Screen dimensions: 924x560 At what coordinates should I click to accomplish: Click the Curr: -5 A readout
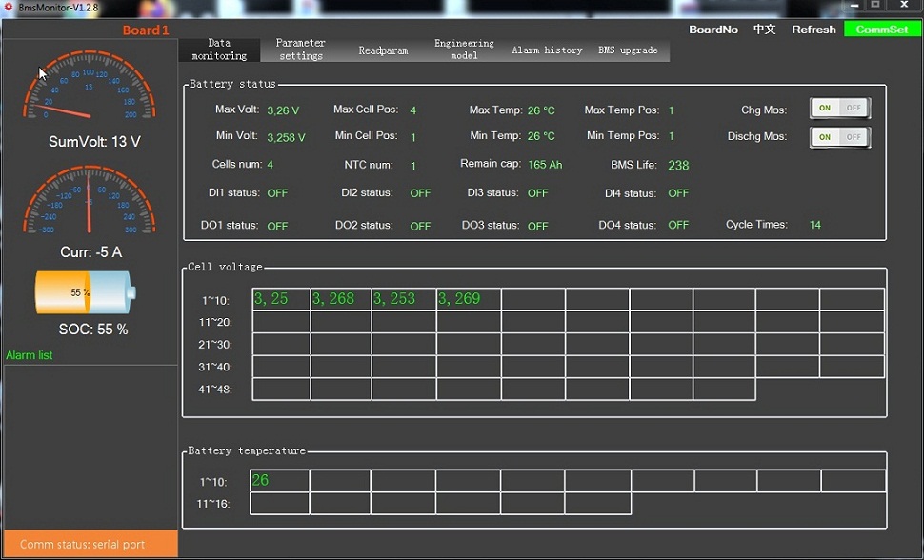point(91,252)
